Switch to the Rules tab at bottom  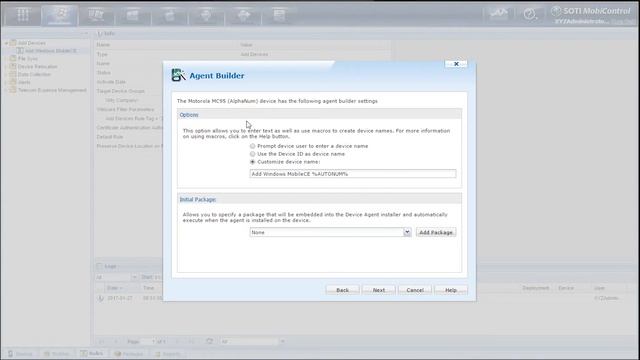coord(92,353)
